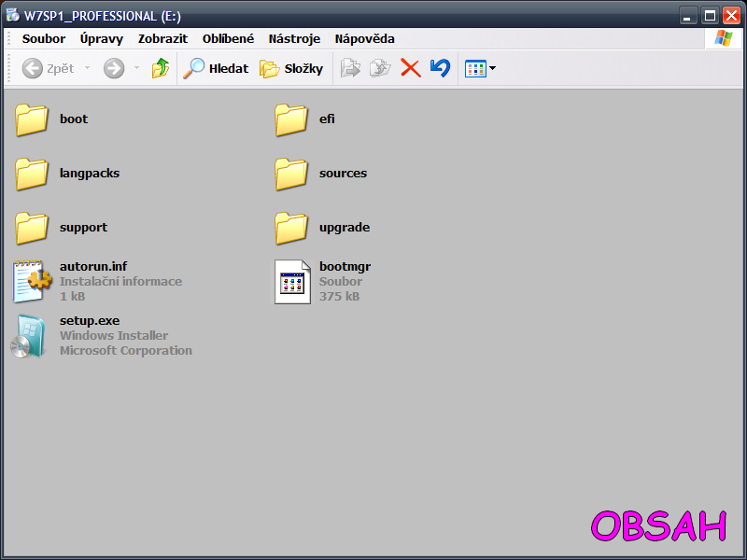
Task: Select the langpacks folder icon
Action: pyautogui.click(x=32, y=175)
